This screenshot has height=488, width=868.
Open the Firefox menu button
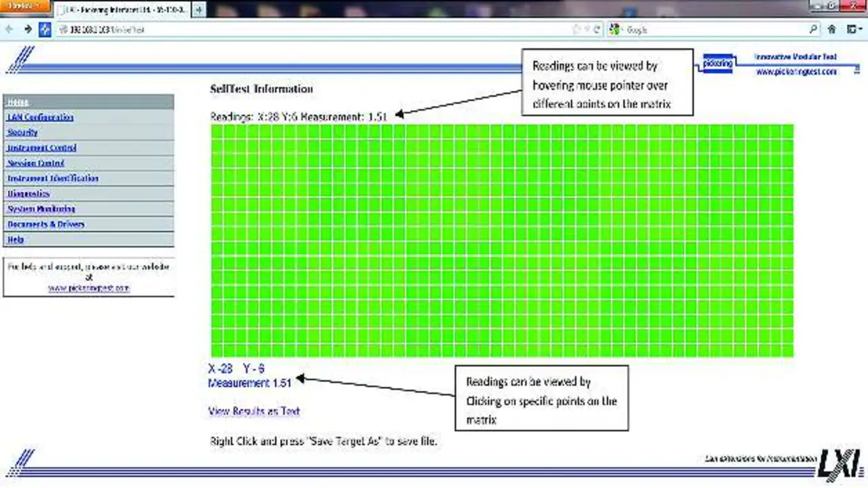pos(24,5)
